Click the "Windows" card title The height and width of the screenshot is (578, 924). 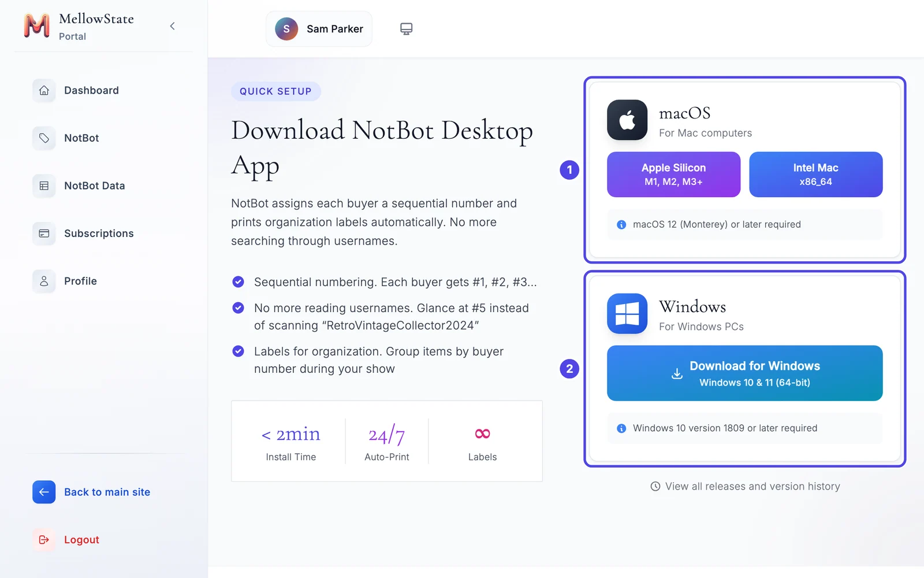pyautogui.click(x=692, y=306)
